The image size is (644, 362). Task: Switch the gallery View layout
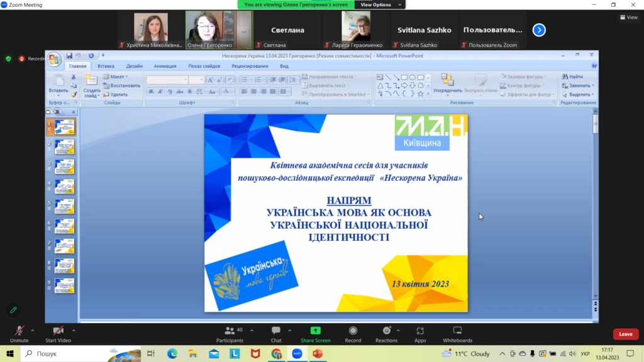tap(628, 18)
